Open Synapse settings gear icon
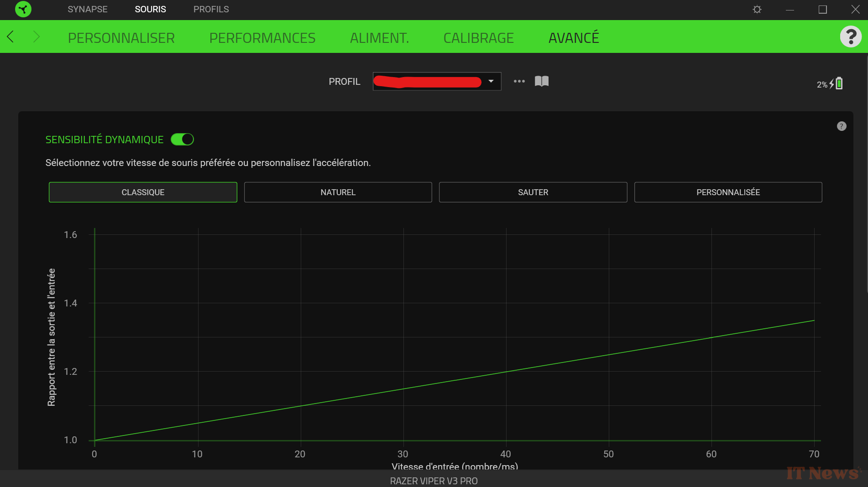This screenshot has height=487, width=868. point(757,10)
